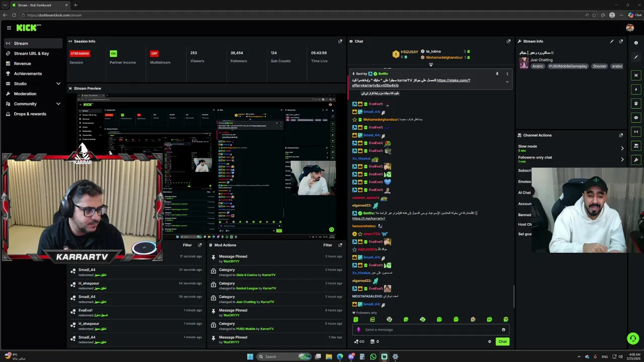Viewport: 644px width, 362px height.
Task: Click the Just Chatting category thumbnail
Action: [x=524, y=63]
